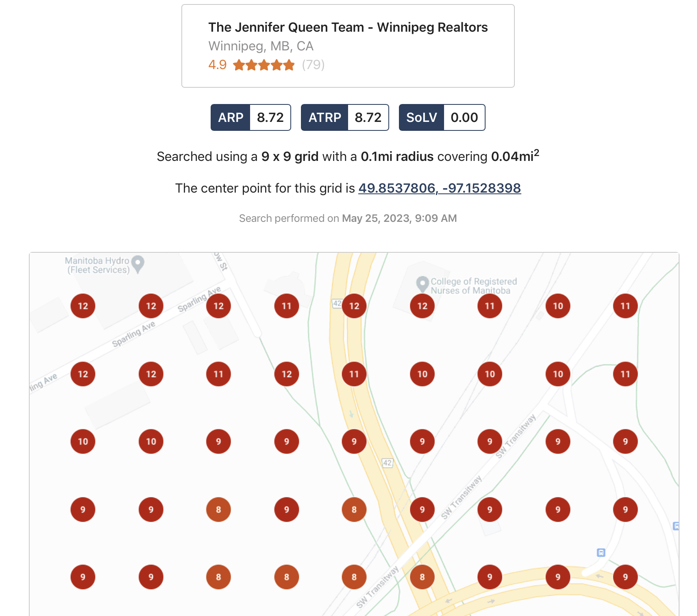Click the five orange rating stars
Screen dimensions: 697x616
click(x=264, y=65)
